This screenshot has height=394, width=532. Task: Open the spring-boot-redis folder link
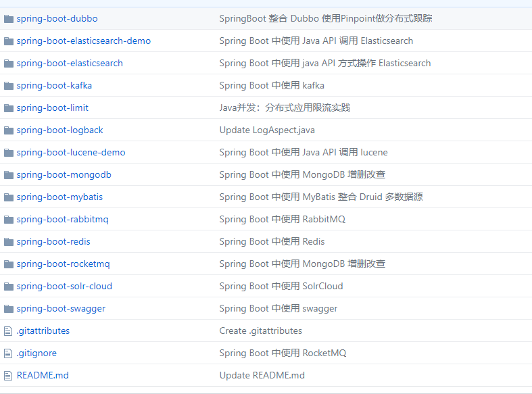coord(53,242)
